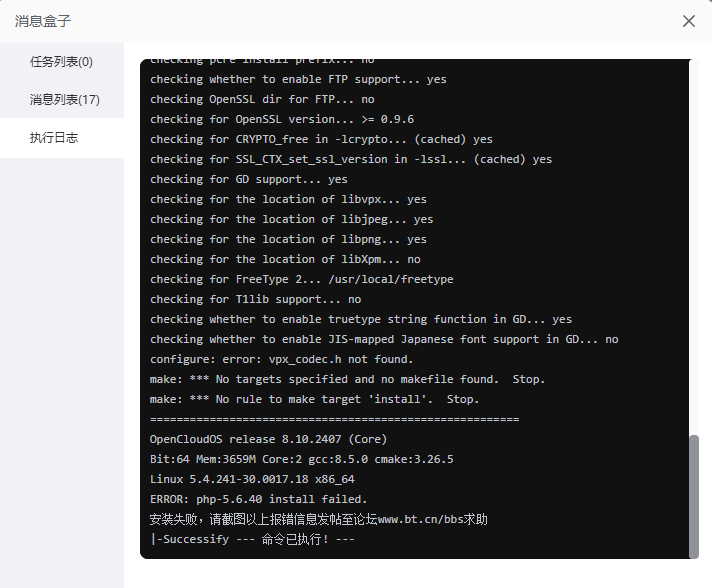Click 'OpenSSL version... >= 0.9.6' line
712x588 pixels.
click(282, 119)
